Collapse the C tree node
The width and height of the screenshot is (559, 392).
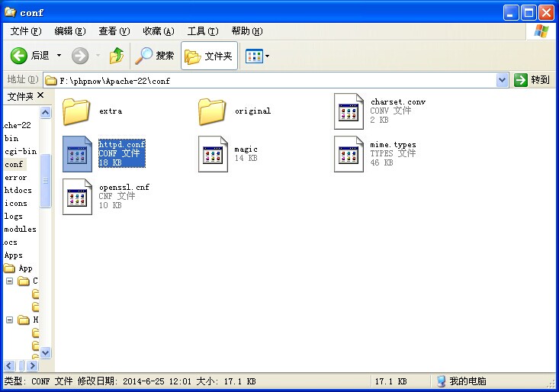point(10,281)
